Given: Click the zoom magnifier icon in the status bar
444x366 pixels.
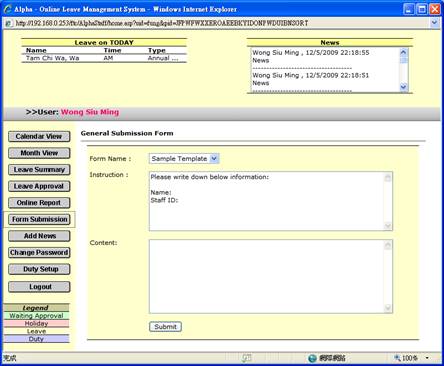Looking at the screenshot, I should (397, 358).
